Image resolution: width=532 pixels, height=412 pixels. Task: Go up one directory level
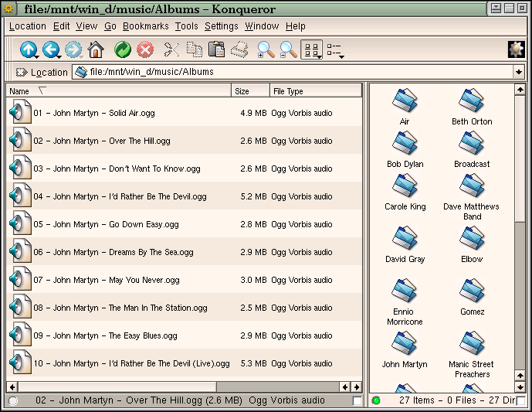tap(28, 49)
